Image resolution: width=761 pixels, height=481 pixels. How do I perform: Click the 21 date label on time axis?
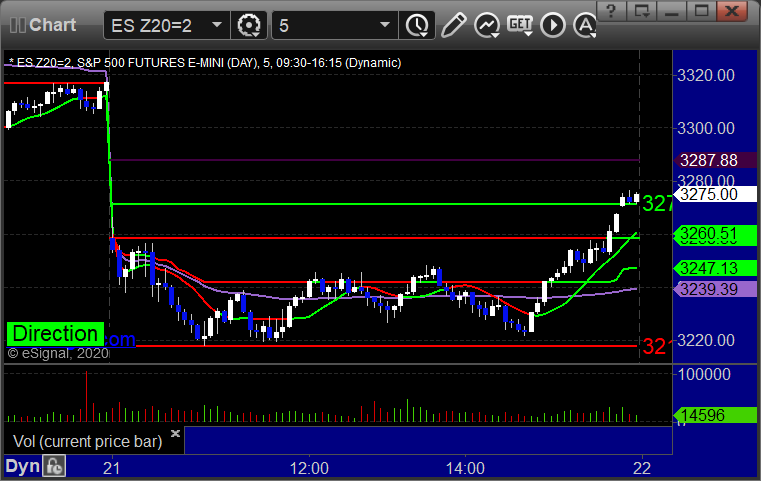point(111,468)
